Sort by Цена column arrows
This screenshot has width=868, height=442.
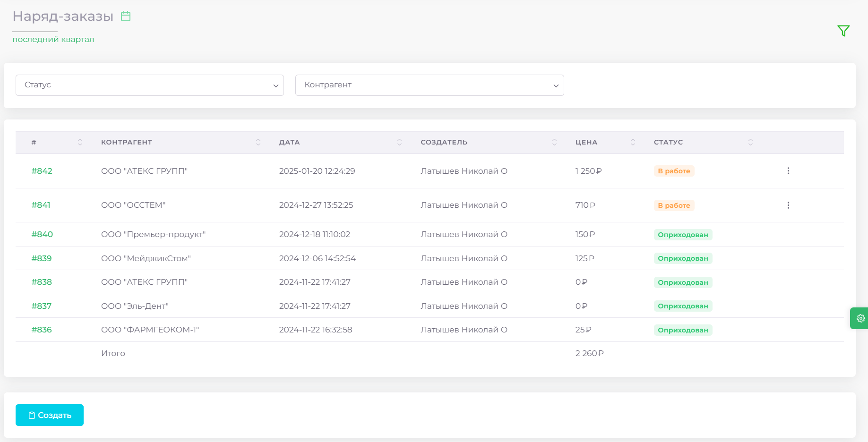click(x=633, y=142)
